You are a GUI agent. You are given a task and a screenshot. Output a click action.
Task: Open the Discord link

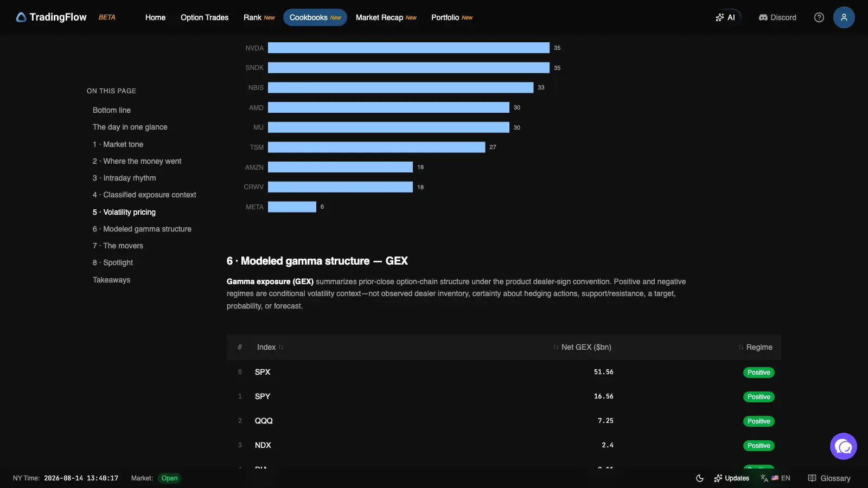pyautogui.click(x=777, y=17)
